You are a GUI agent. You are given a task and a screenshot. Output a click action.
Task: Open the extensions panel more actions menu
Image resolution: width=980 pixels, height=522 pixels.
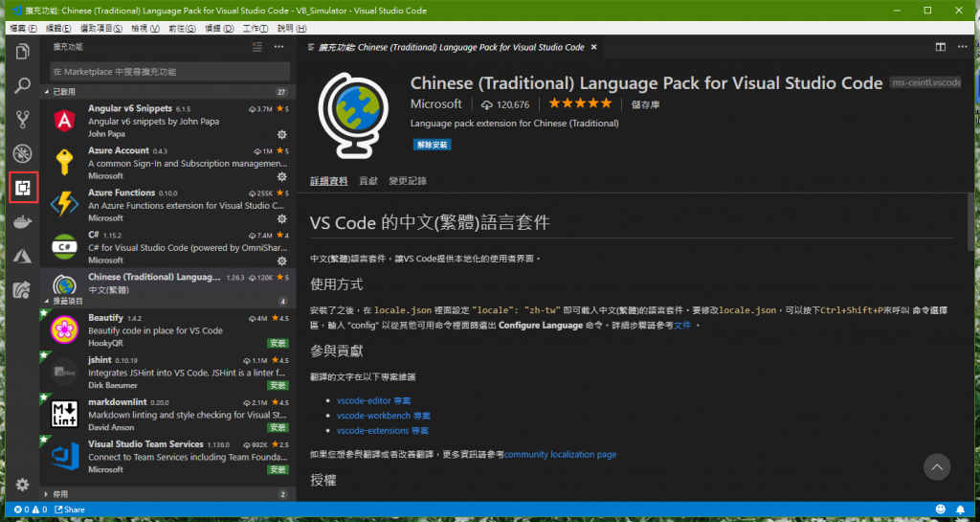(x=278, y=47)
